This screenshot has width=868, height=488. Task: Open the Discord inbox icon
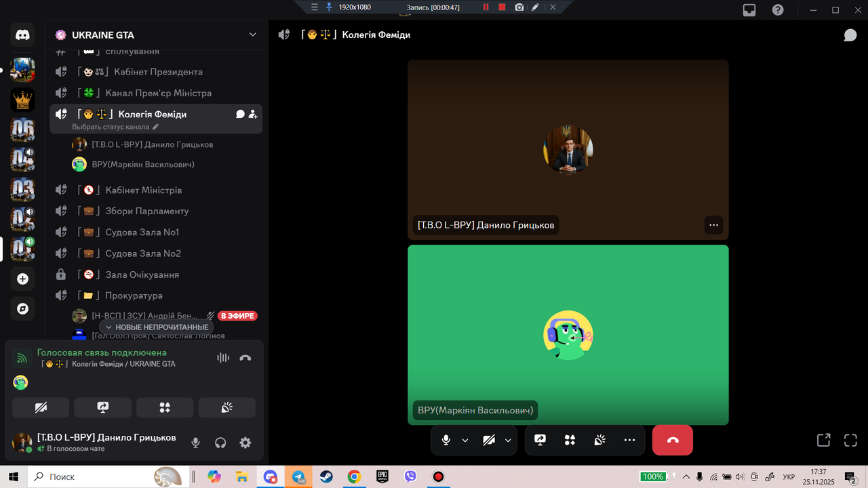tap(749, 10)
